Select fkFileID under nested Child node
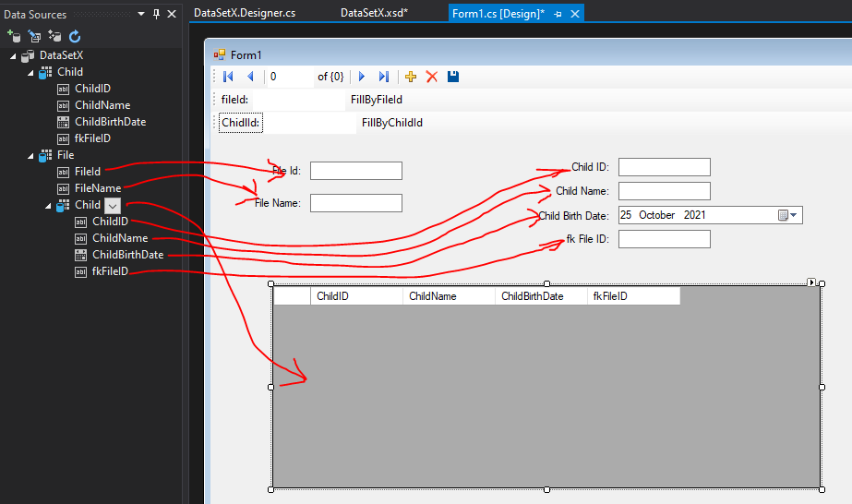 [110, 271]
